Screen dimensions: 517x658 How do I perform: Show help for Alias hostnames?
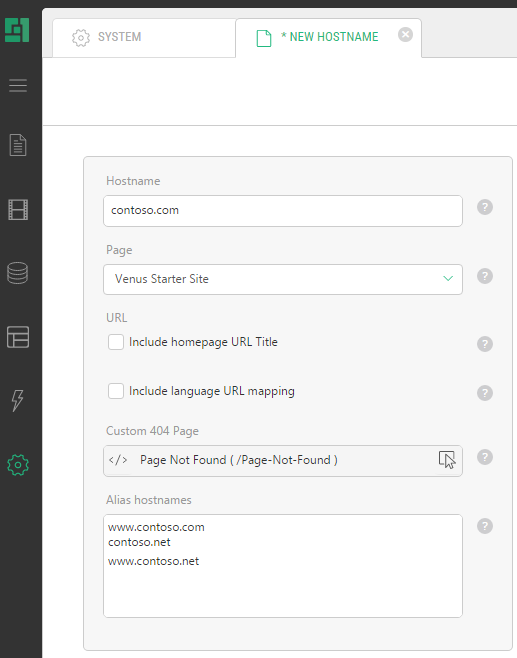[485, 526]
